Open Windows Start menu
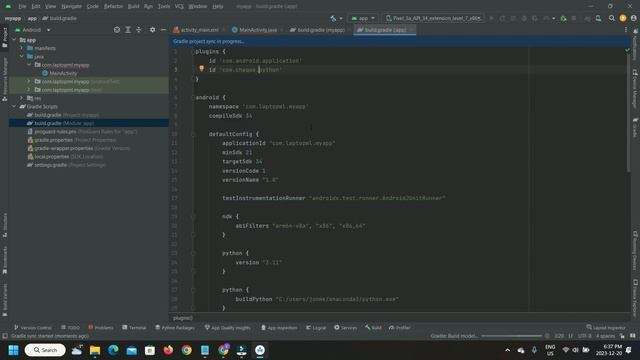The image size is (640, 360). point(13,350)
